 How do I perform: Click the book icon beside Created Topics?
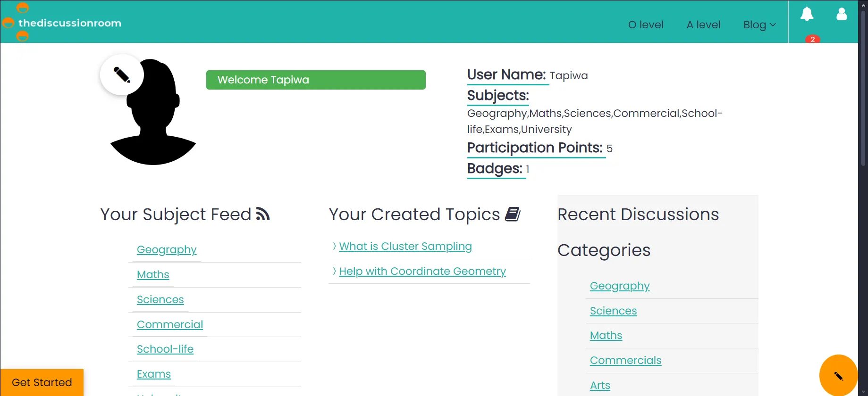click(513, 214)
